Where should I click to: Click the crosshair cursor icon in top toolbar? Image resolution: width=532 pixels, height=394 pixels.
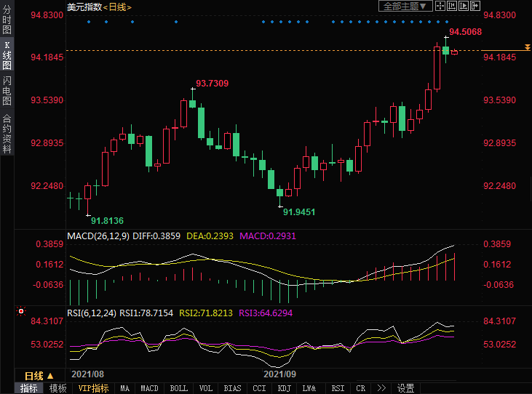coord(440,7)
